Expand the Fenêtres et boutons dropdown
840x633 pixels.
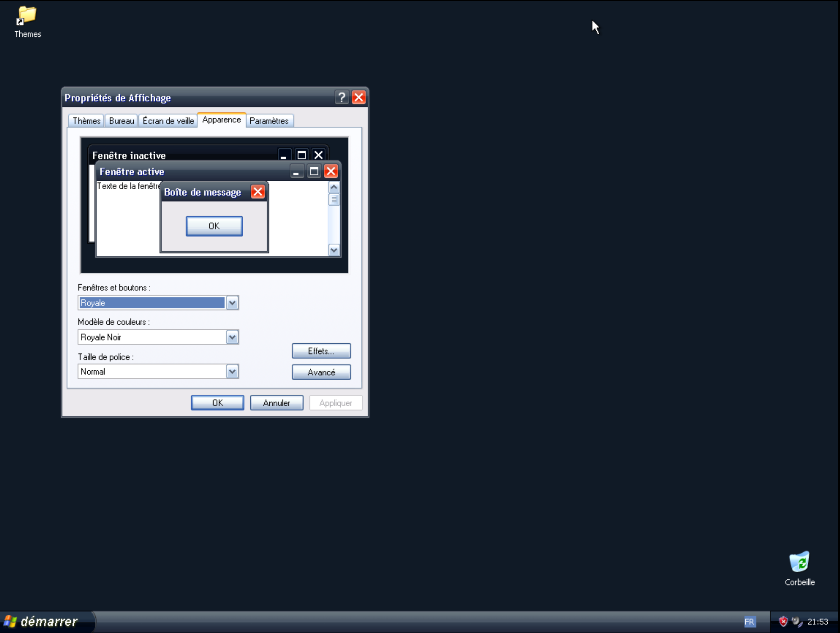click(x=232, y=303)
